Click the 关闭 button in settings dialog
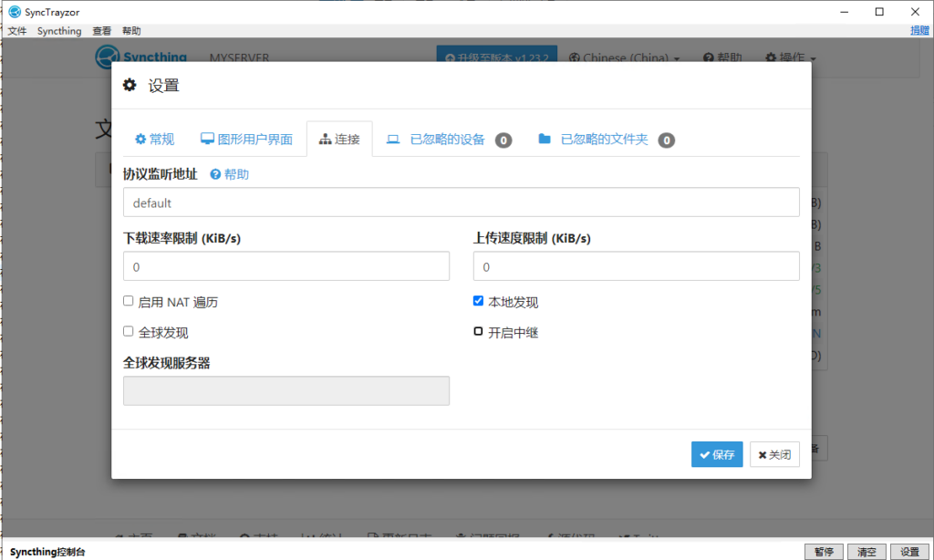This screenshot has width=934, height=560. 774,454
